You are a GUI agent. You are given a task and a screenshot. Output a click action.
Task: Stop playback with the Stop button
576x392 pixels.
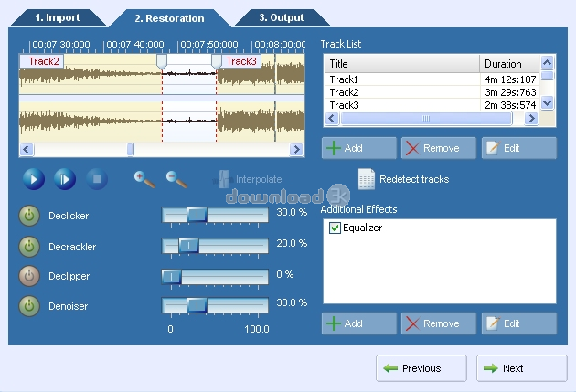pos(97,179)
